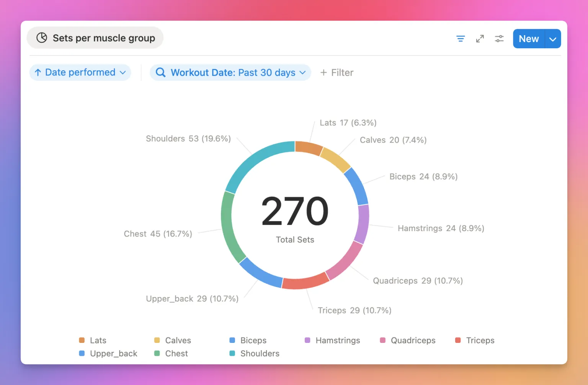This screenshot has width=588, height=385.
Task: Expand the New button dropdown arrow
Action: pos(553,39)
